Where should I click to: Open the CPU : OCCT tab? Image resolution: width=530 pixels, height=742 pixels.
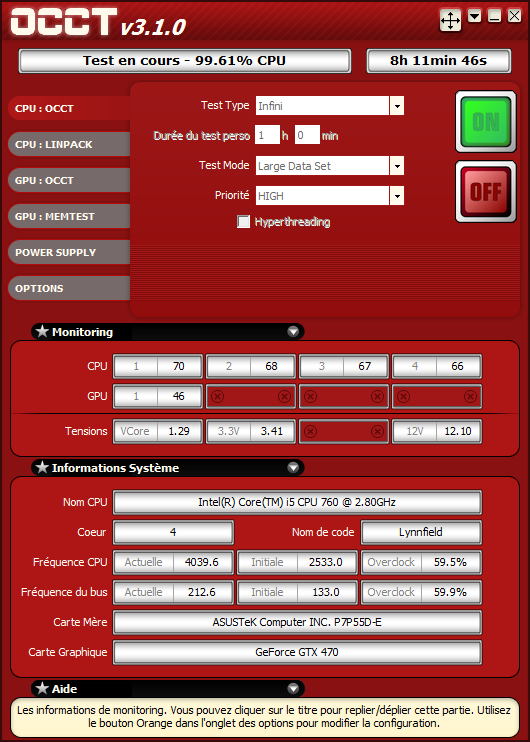click(69, 108)
